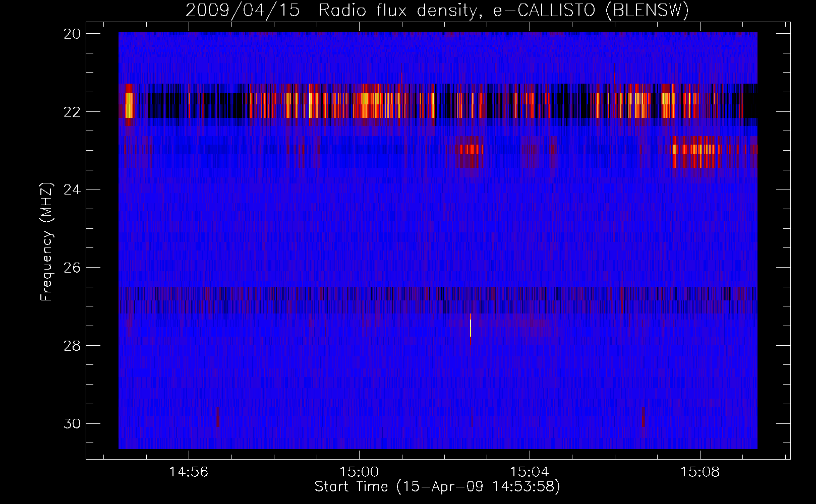Click the 14:56 time tick label
The height and width of the screenshot is (504, 816).
coord(189,472)
